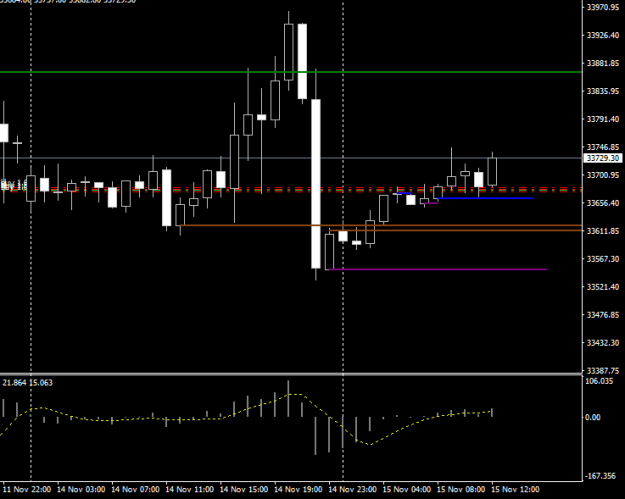Select the grey current price line

tap(291, 158)
